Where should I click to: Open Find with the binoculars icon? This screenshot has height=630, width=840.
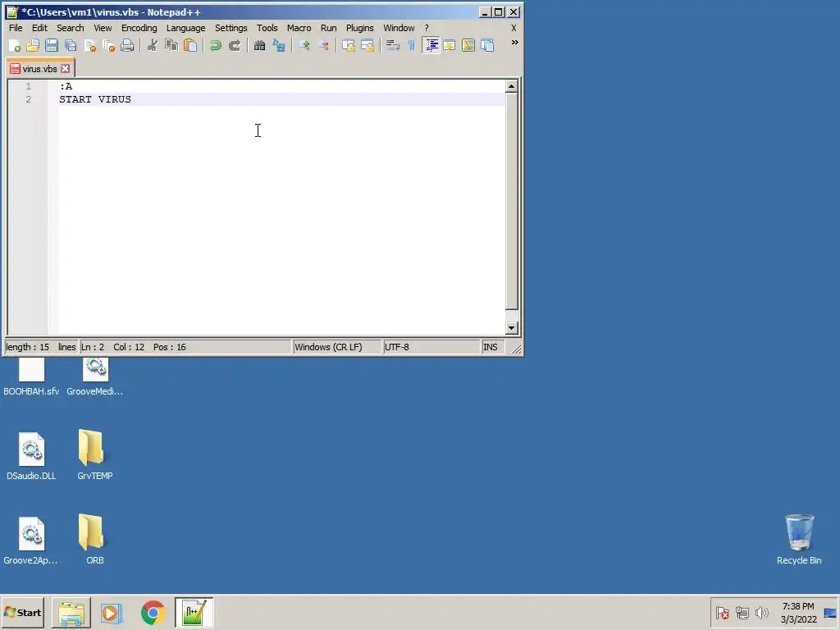tap(259, 46)
